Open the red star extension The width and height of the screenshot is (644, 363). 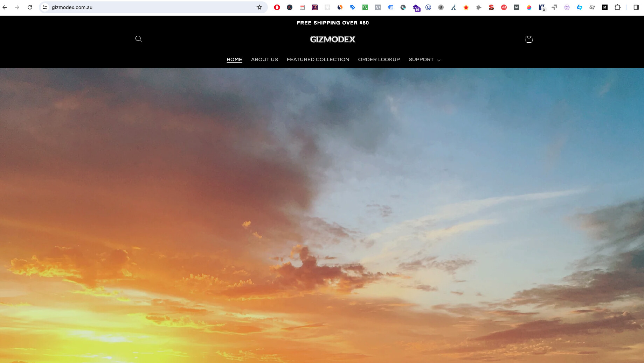pyautogui.click(x=466, y=7)
